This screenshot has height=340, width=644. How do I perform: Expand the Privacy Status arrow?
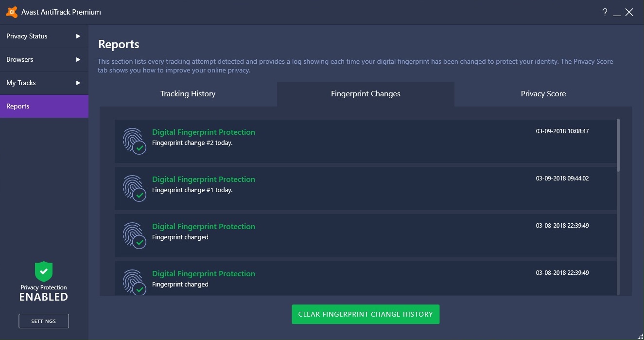point(78,36)
